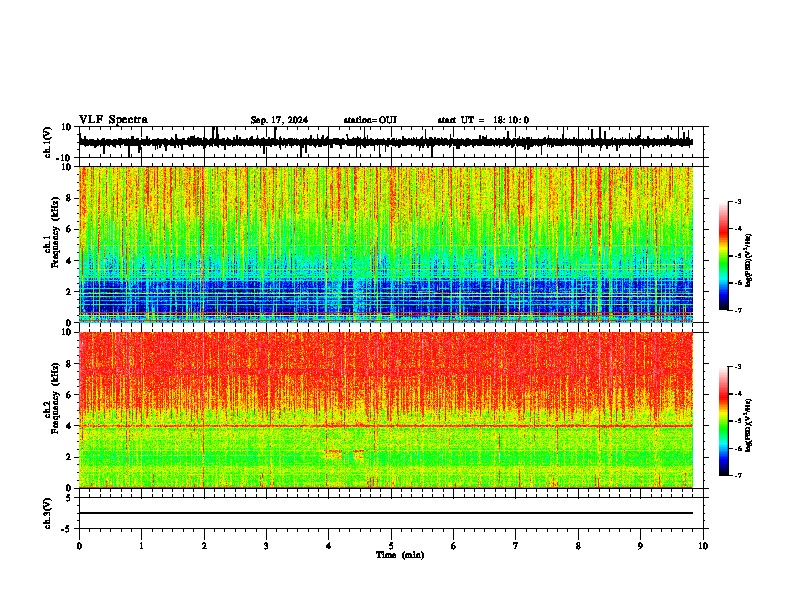792x612 pixels.
Task: Click the "VLF Spectra" plot title
Action: (x=113, y=120)
